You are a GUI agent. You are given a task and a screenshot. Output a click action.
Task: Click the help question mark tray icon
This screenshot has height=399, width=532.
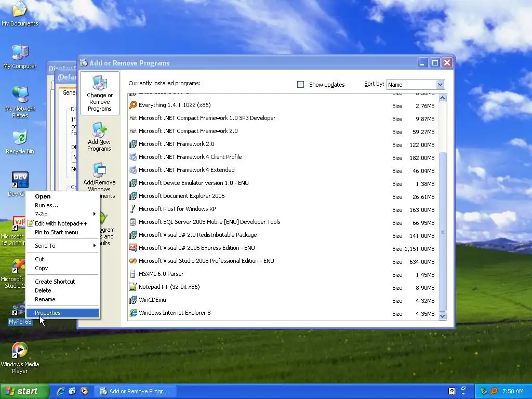451,391
